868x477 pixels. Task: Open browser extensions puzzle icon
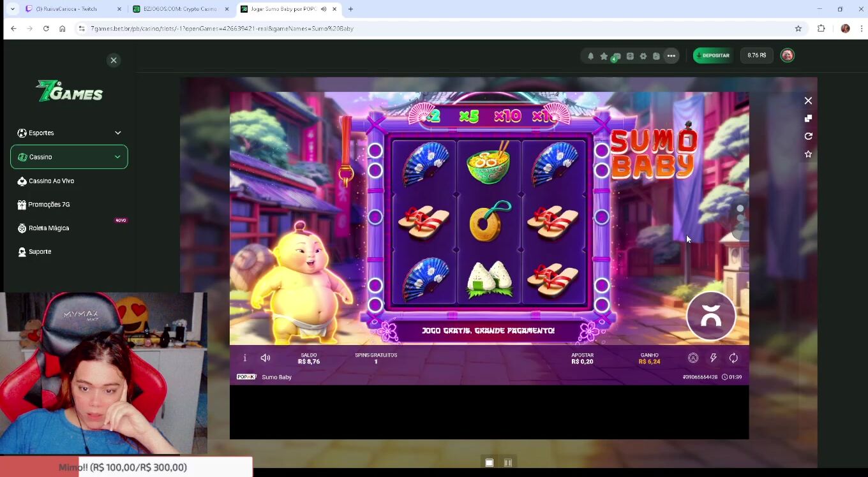[821, 29]
